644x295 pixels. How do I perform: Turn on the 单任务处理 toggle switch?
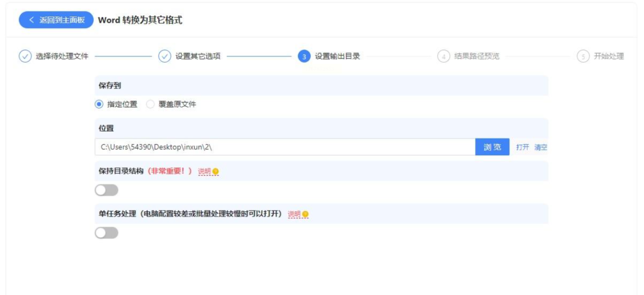click(x=107, y=233)
